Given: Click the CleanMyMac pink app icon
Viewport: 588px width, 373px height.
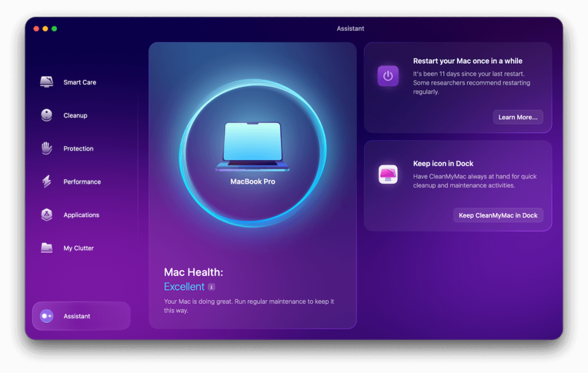Looking at the screenshot, I should pyautogui.click(x=388, y=175).
